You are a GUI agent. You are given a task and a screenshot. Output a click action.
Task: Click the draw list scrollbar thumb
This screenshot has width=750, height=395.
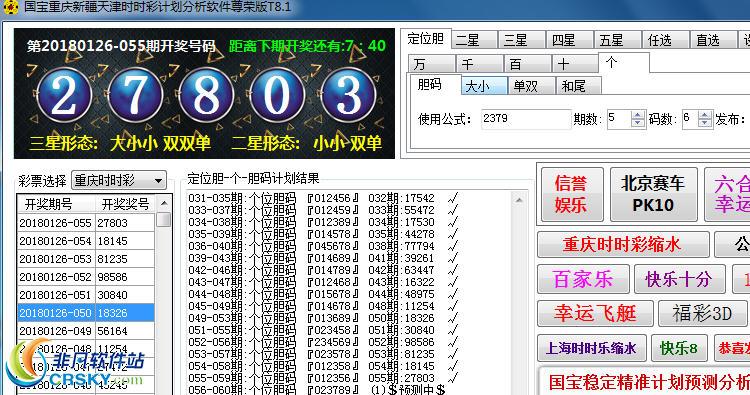point(164,219)
